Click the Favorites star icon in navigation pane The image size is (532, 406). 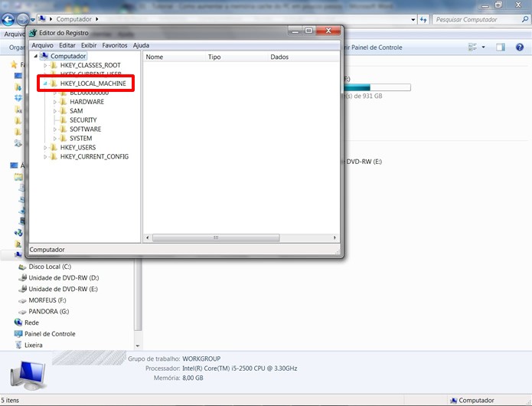[x=14, y=64]
